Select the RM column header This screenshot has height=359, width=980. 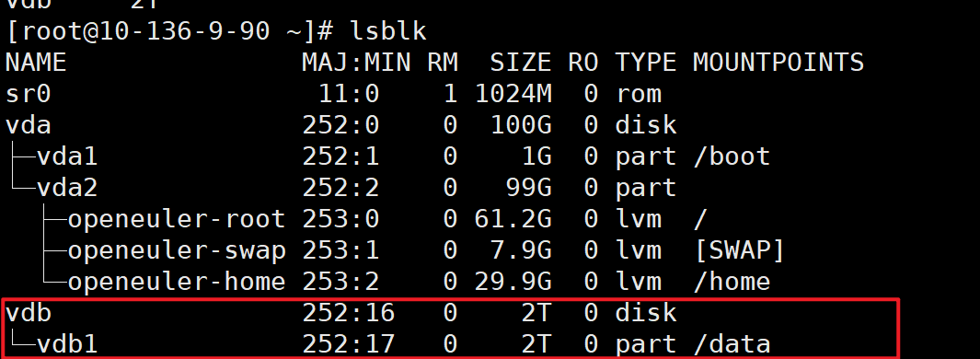[x=443, y=63]
